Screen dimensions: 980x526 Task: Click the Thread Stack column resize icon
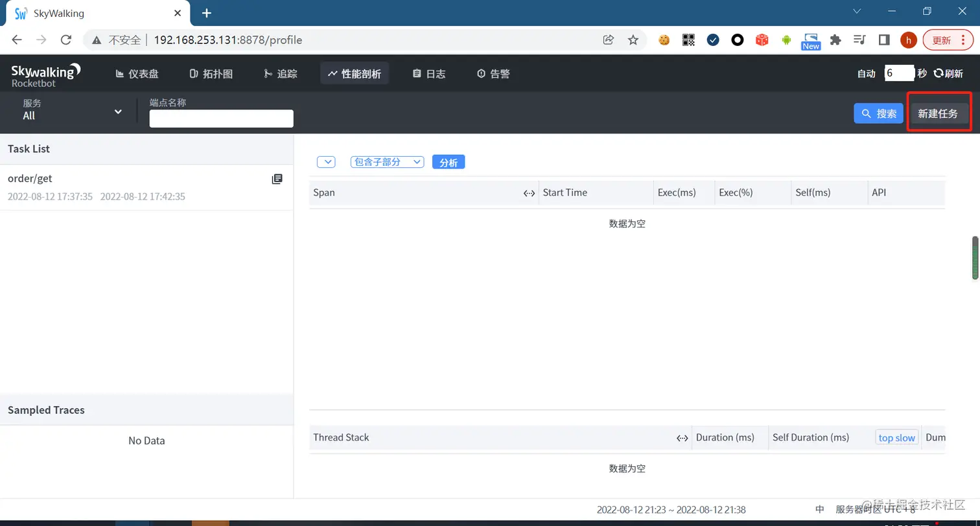682,438
